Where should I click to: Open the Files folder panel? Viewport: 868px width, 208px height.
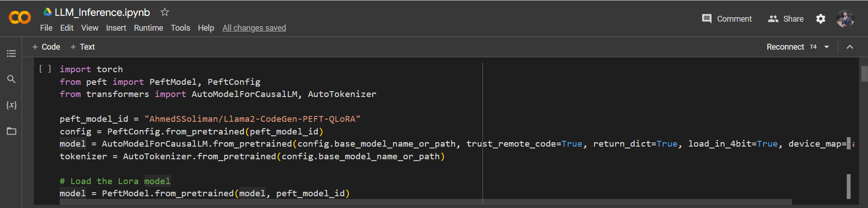pyautogui.click(x=11, y=131)
